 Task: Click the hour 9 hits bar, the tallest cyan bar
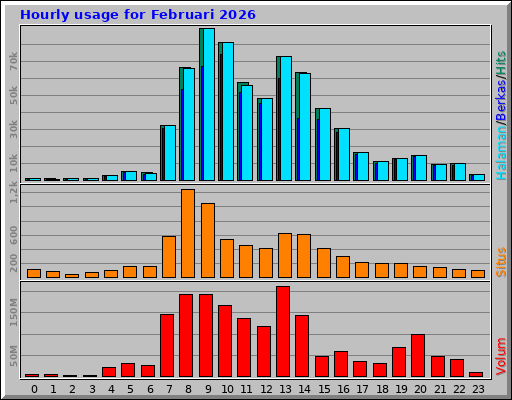pos(209,105)
